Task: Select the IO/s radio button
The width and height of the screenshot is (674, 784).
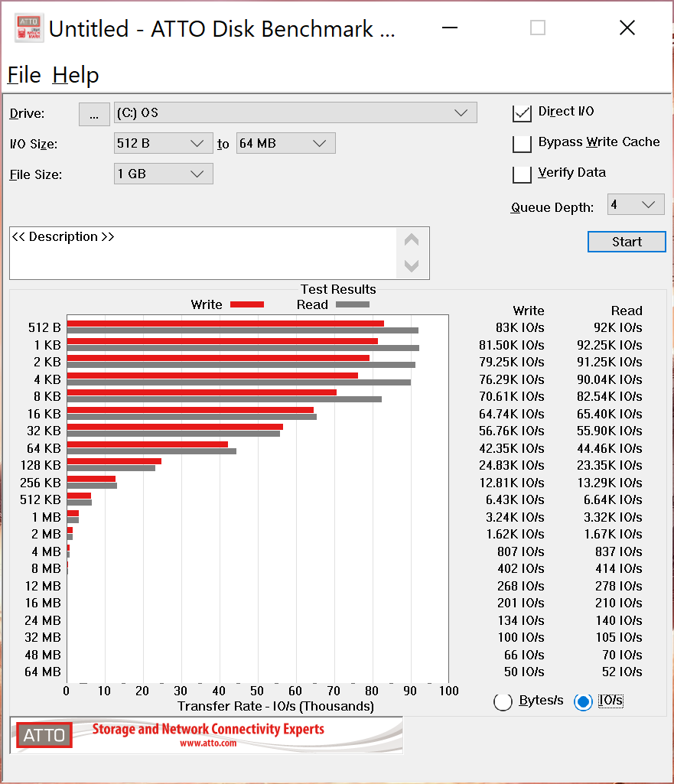Action: pyautogui.click(x=583, y=702)
